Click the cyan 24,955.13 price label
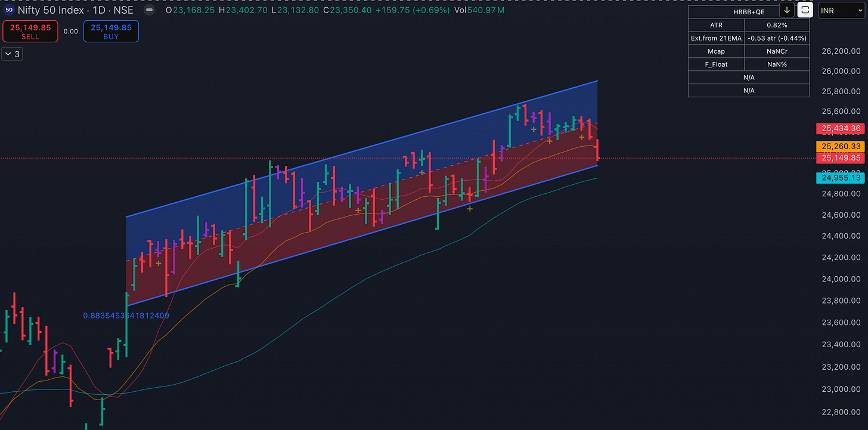Viewport: 868px width, 430px height. pyautogui.click(x=841, y=178)
